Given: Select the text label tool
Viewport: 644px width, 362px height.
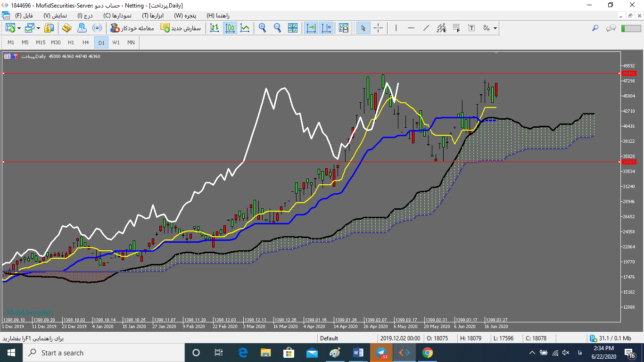Looking at the screenshot, I should pyautogui.click(x=471, y=28).
